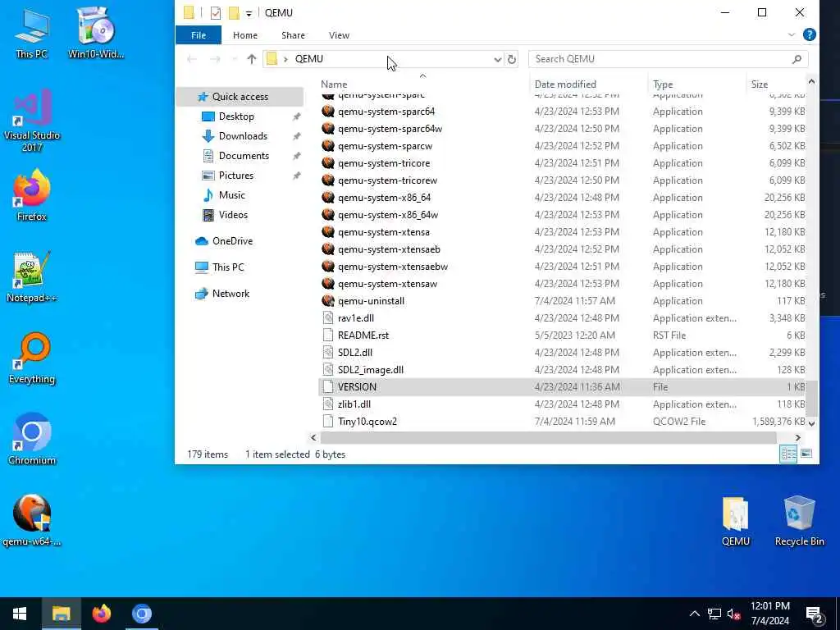Select Quick access in navigation pane
The image size is (840, 630).
coord(240,97)
